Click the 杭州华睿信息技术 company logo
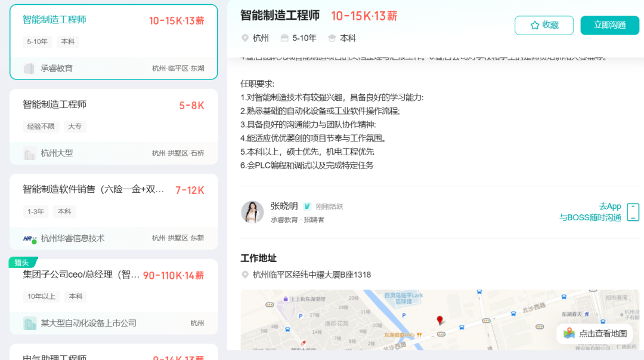Viewport: 644px width, 360px height. pyautogui.click(x=30, y=238)
